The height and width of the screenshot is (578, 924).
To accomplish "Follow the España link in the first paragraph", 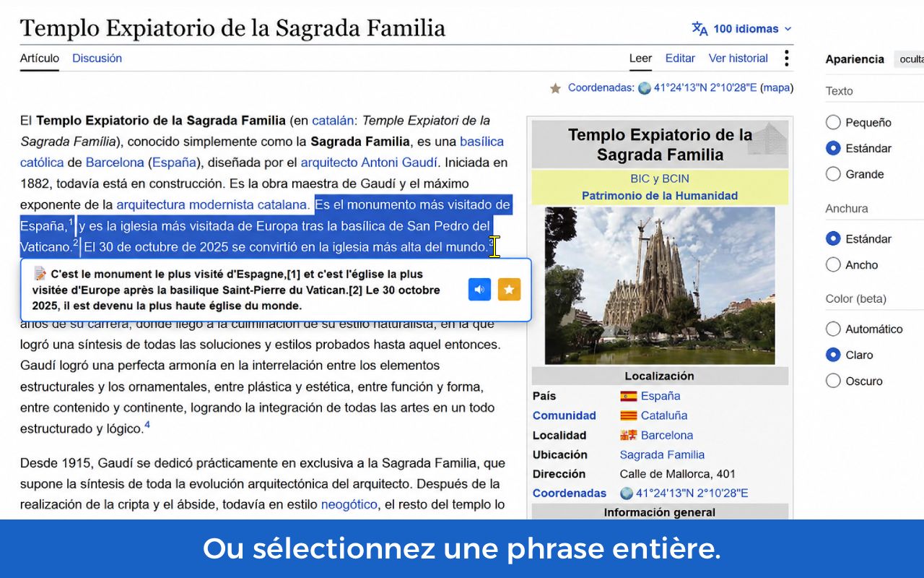I will pos(174,163).
